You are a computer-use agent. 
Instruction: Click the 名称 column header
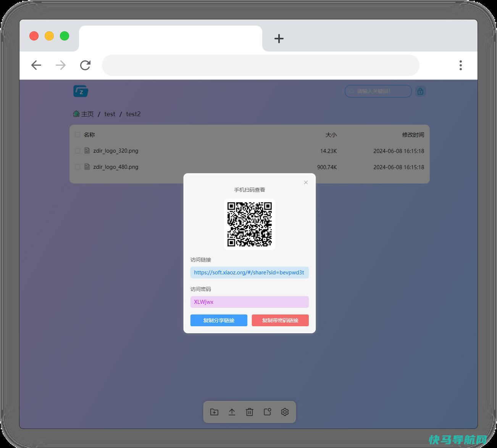coord(89,134)
